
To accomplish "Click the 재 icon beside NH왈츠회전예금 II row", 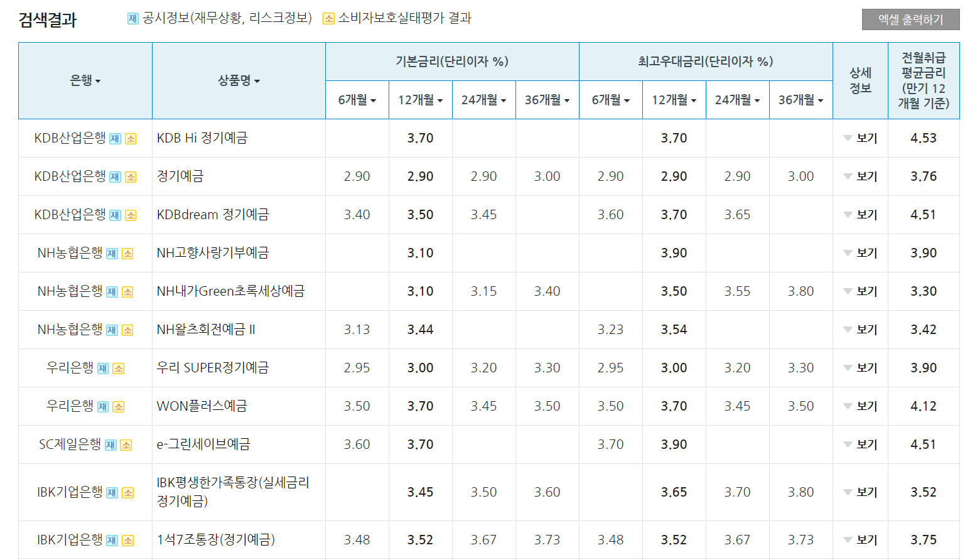I will (x=111, y=329).
